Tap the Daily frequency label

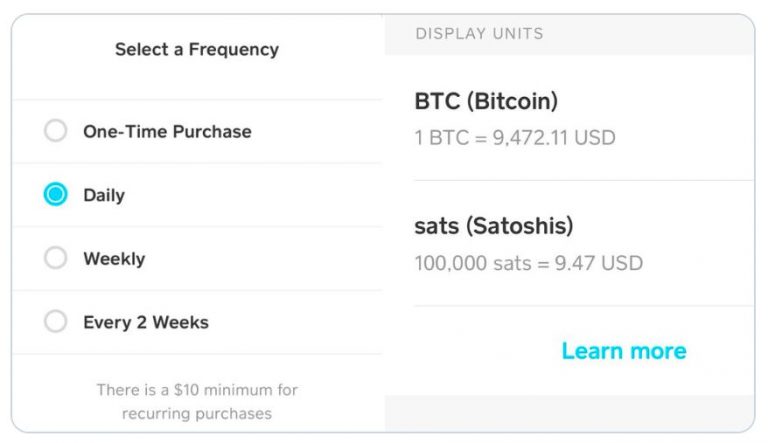[x=104, y=195]
